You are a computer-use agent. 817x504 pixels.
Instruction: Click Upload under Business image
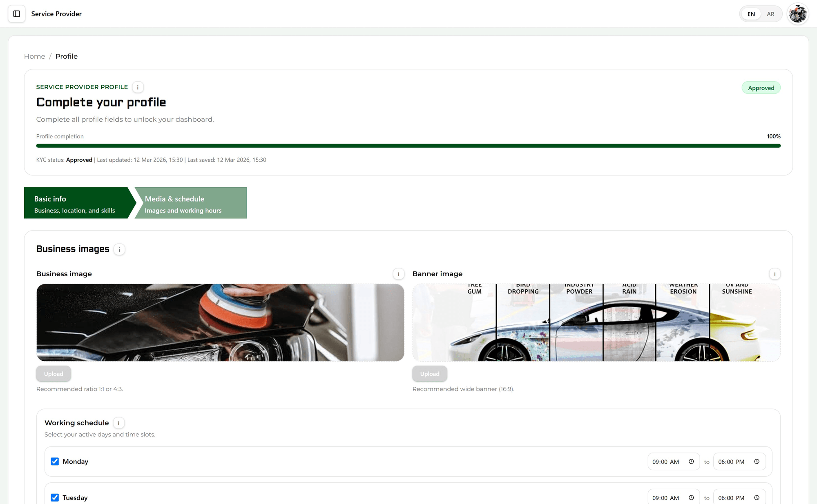coord(54,374)
